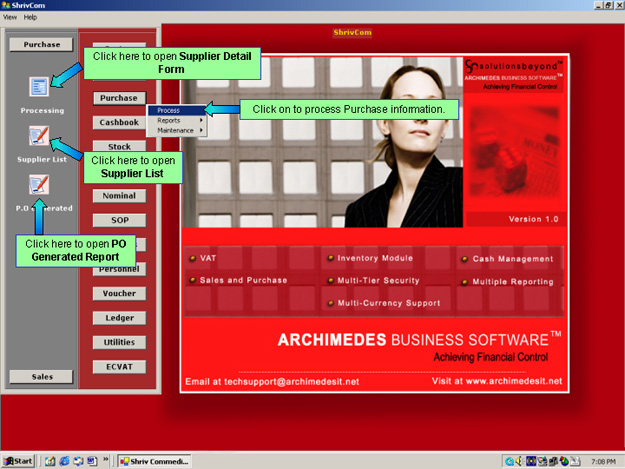Click the Utilities button
Screen dimensions: 625x469
point(119,342)
